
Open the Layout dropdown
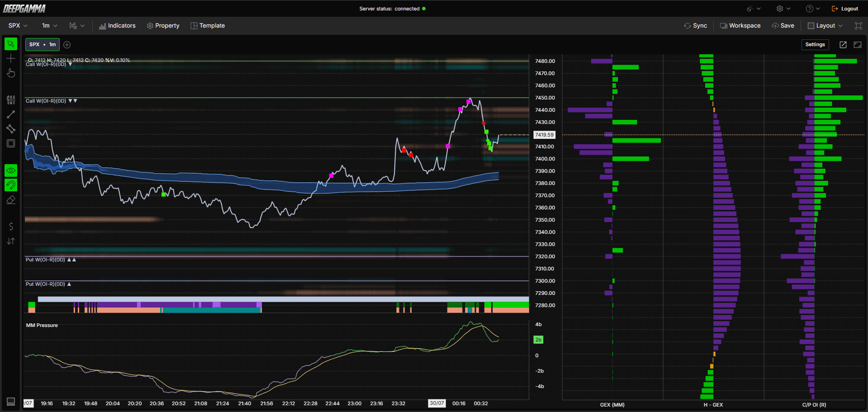tap(825, 26)
